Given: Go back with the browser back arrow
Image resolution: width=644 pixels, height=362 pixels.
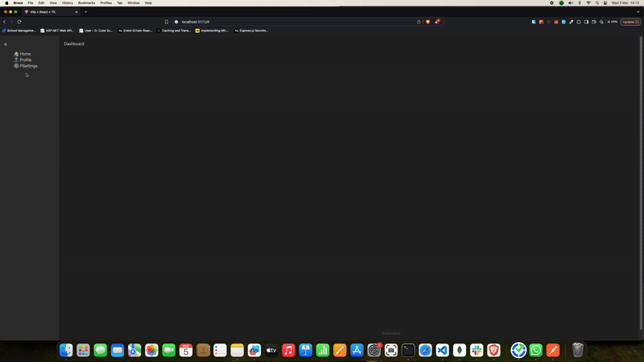Looking at the screenshot, I should click(x=5, y=22).
